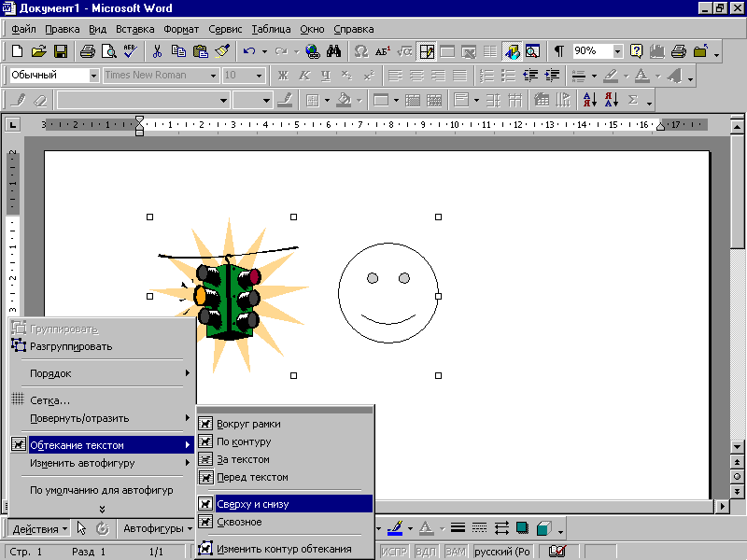Pick line color with the pen swatch
Screen dimensions: 747x560
[394, 527]
